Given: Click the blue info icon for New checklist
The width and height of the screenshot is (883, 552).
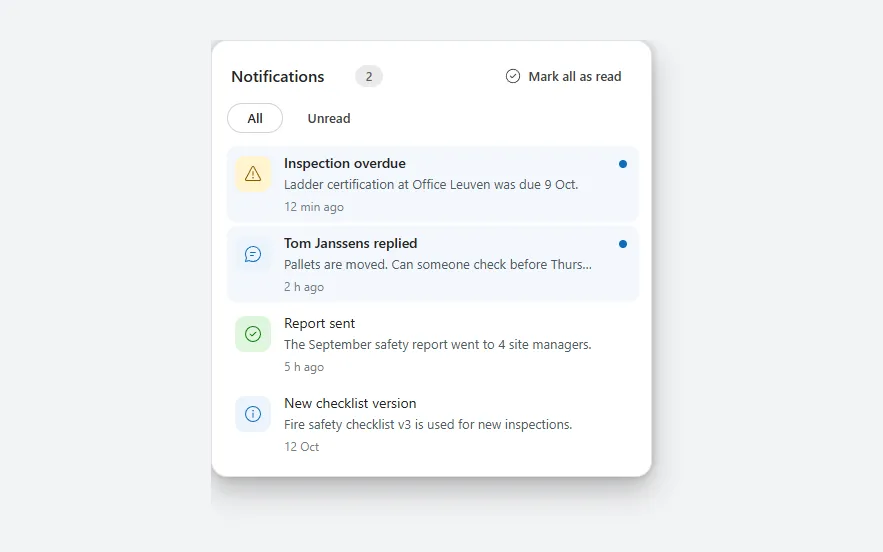Looking at the screenshot, I should [x=253, y=414].
